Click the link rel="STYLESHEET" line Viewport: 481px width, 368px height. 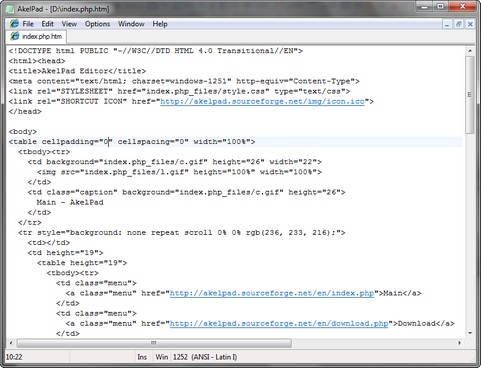(179, 91)
